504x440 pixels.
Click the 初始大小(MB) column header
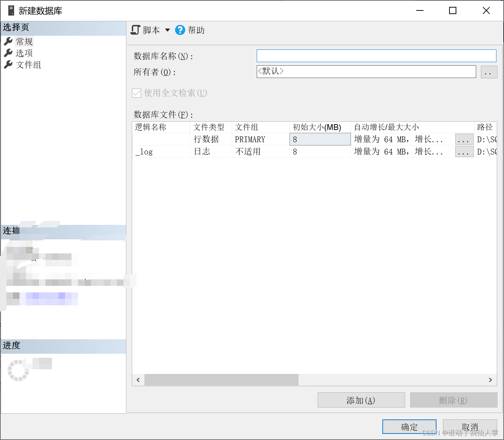[320, 127]
